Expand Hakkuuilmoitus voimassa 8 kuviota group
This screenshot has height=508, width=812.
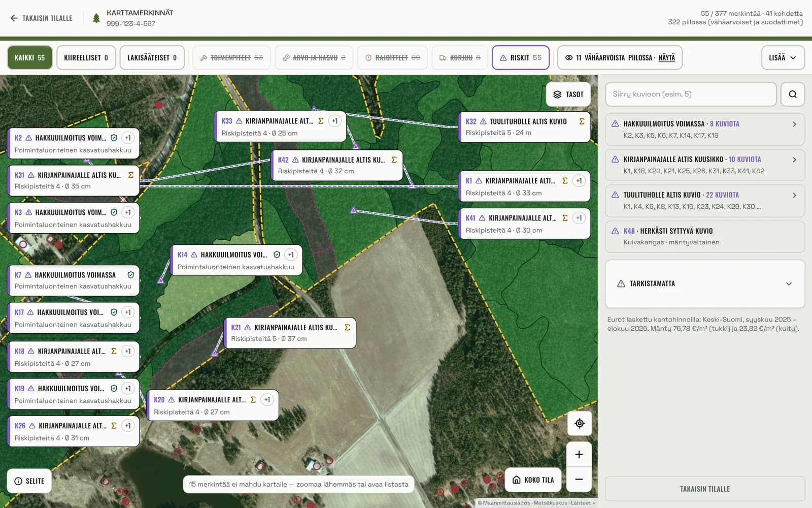tap(705, 130)
